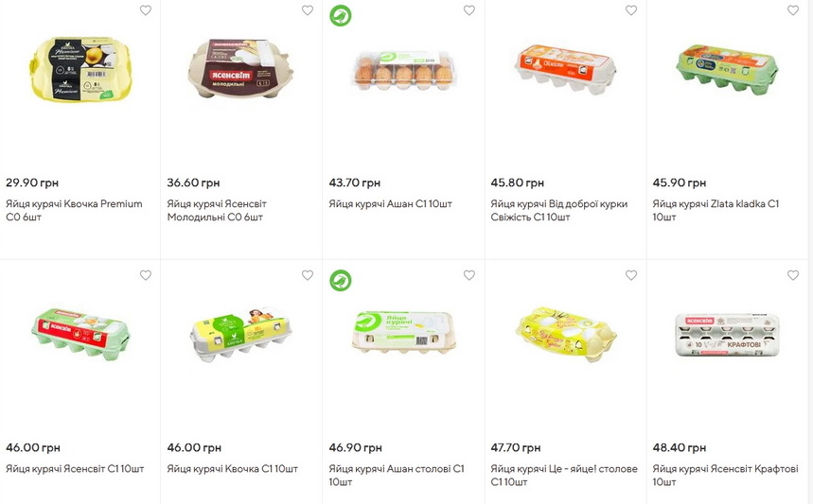
Task: Click the 43.70 грн price of Ашан eggs
Action: pos(355,182)
